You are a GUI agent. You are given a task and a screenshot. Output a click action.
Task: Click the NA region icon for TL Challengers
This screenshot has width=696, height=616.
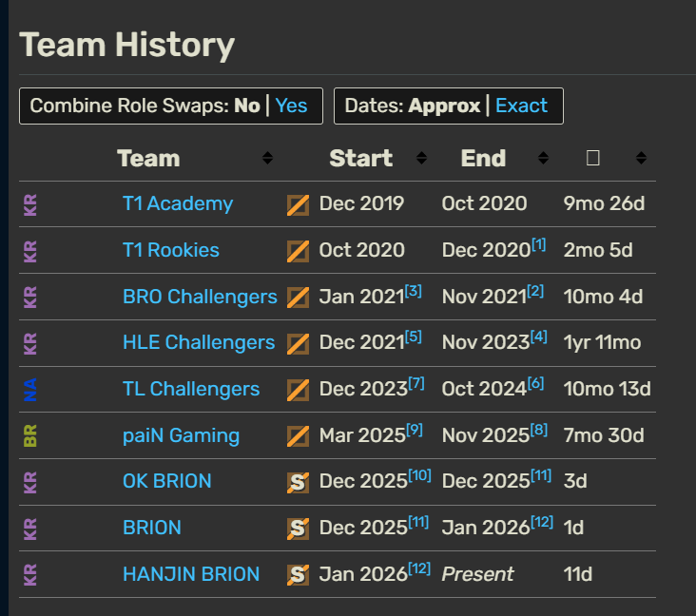pyautogui.click(x=30, y=389)
